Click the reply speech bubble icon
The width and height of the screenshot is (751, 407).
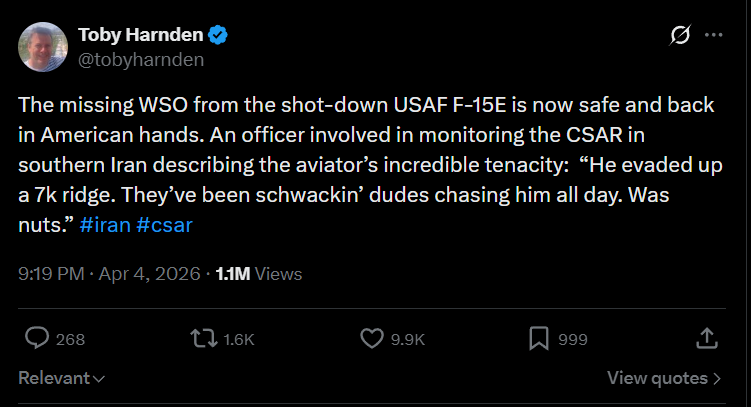(x=37, y=339)
